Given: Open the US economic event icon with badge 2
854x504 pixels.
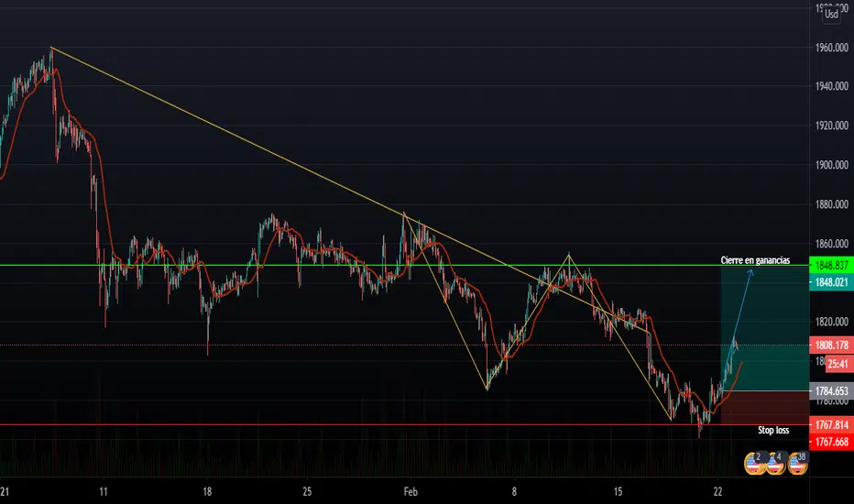Looking at the screenshot, I should coord(754,464).
